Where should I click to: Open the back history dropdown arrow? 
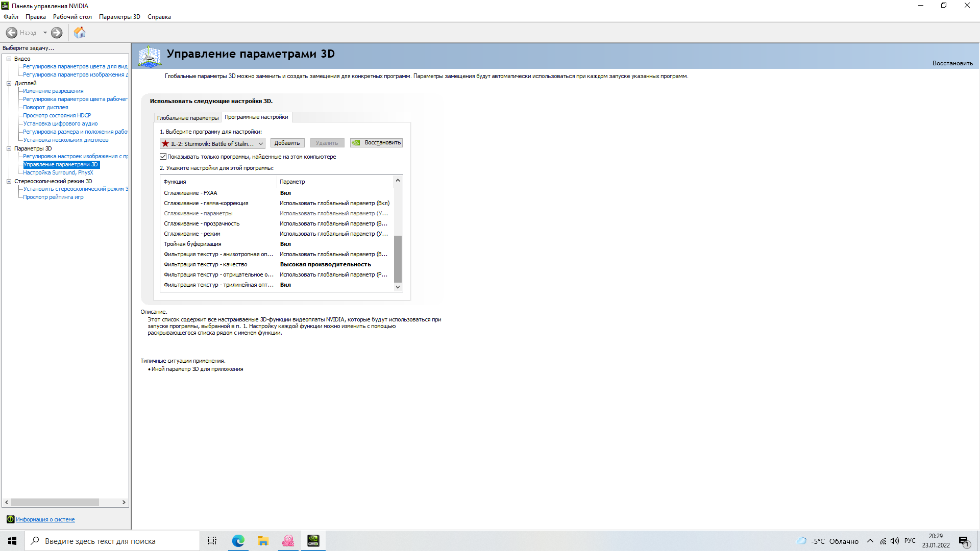[45, 33]
